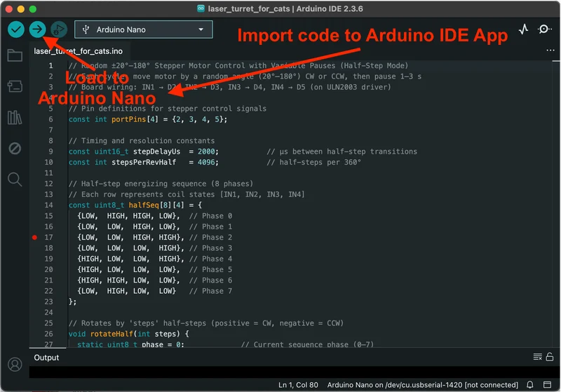Click the 'rotateHalf' function name
Image resolution: width=561 pixels, height=392 pixels.
coord(111,334)
